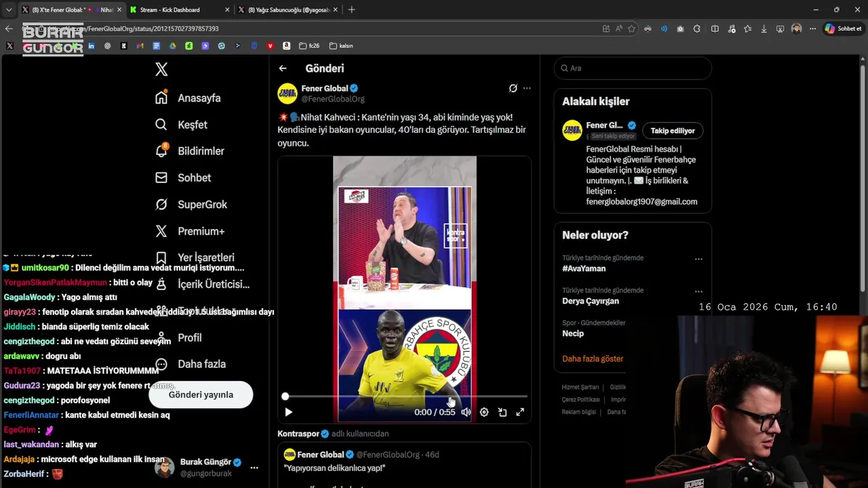Switch to Yağız Sabuncuoğlu X tab

tap(289, 9)
